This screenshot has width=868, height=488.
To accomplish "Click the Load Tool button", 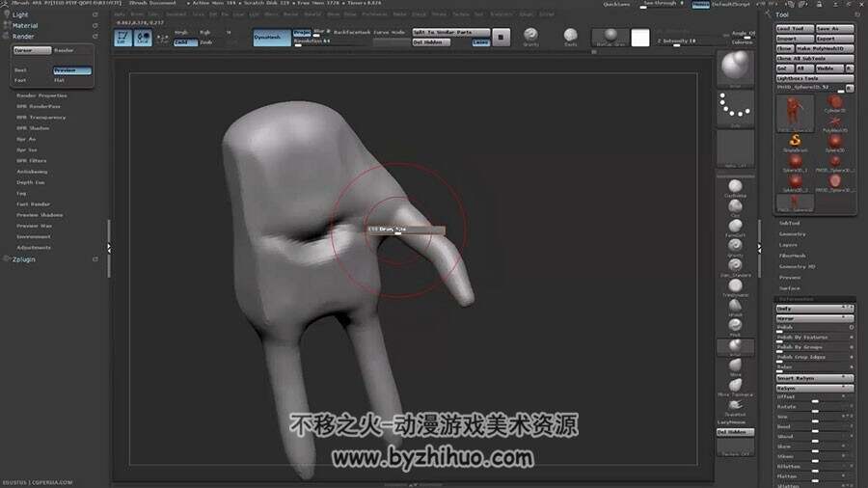I will [795, 28].
